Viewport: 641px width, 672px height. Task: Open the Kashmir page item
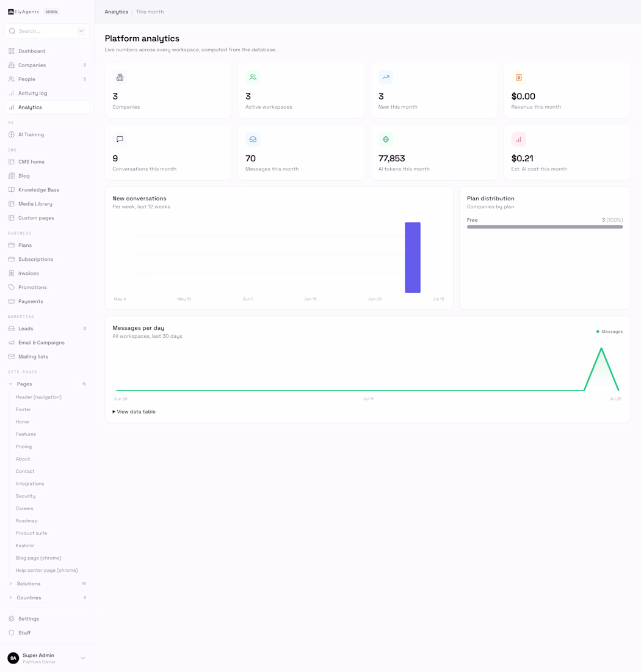click(25, 546)
